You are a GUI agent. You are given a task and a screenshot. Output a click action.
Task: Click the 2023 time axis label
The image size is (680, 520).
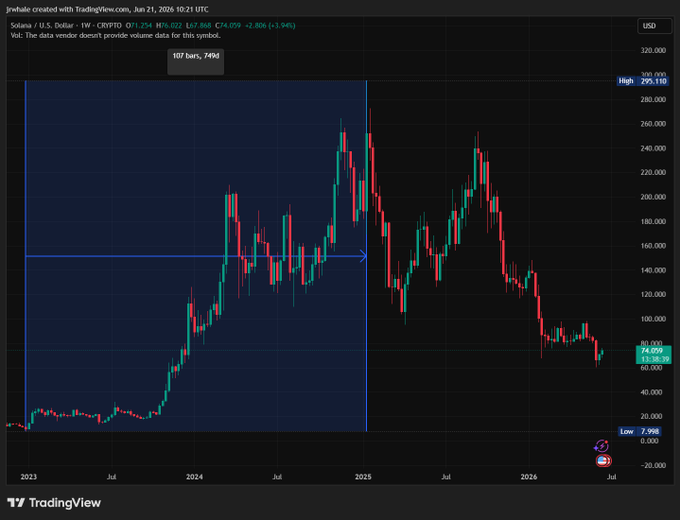click(29, 477)
